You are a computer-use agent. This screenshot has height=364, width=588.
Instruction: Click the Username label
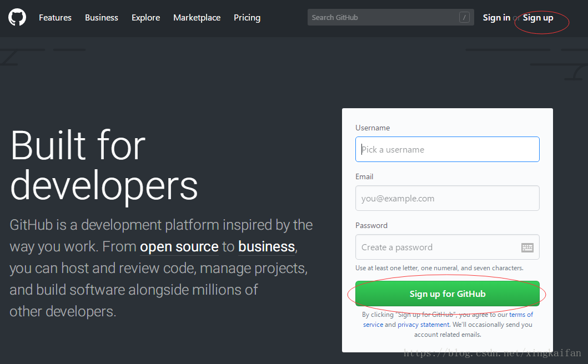click(x=373, y=128)
